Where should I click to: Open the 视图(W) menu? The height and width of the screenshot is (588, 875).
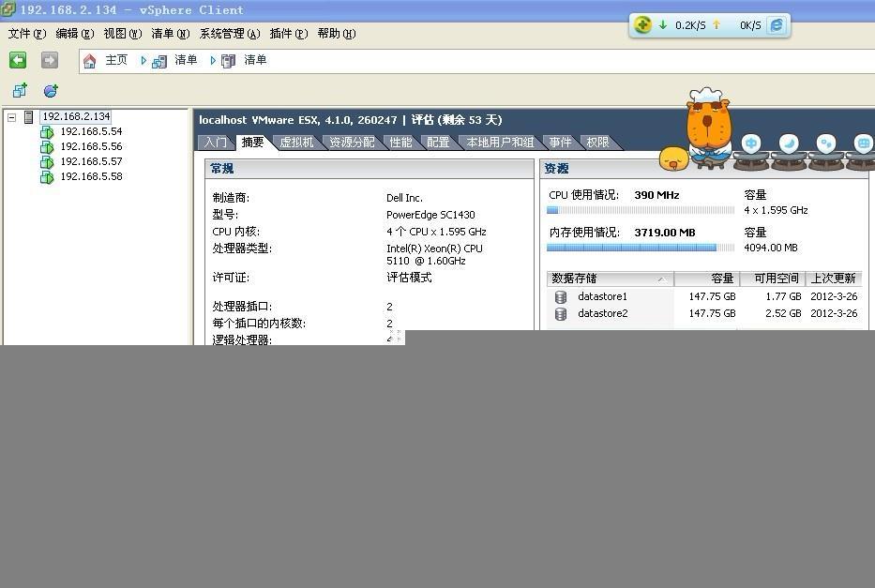click(123, 34)
